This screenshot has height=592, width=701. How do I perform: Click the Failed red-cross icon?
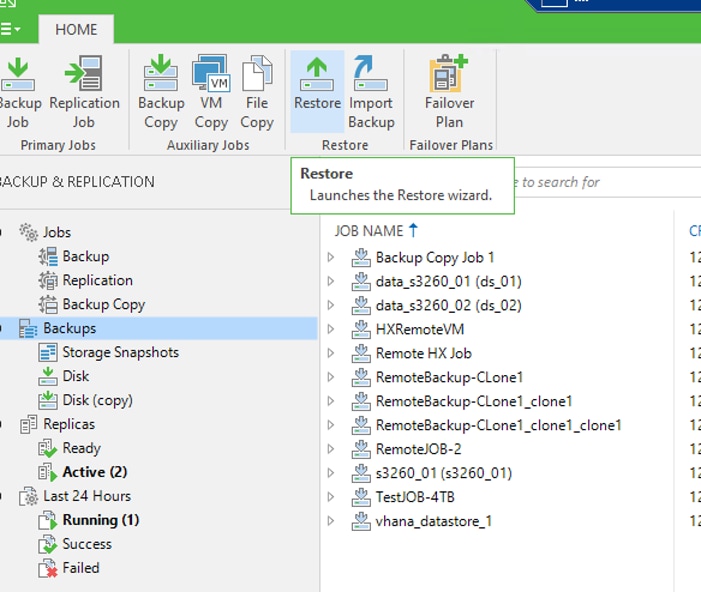(48, 568)
